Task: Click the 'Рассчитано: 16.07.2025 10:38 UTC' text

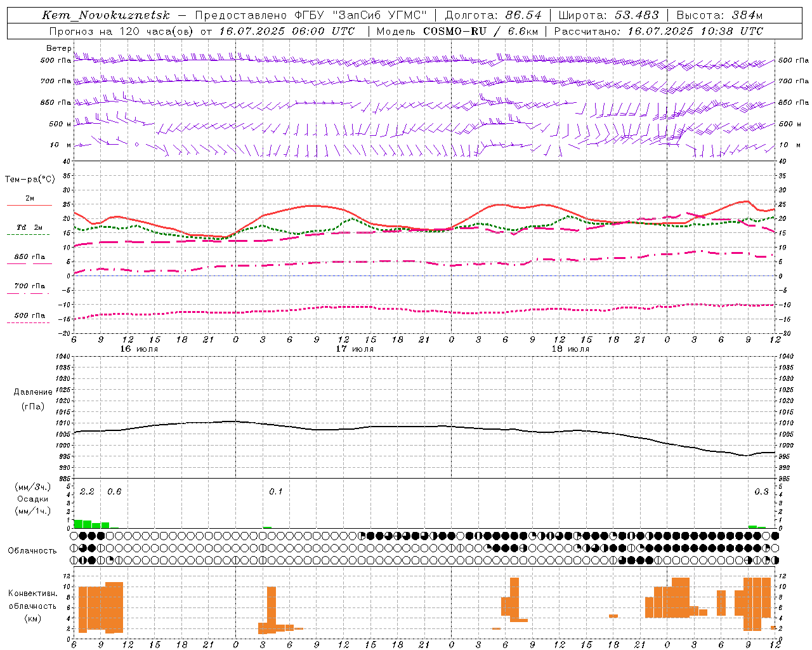Action: [x=658, y=31]
